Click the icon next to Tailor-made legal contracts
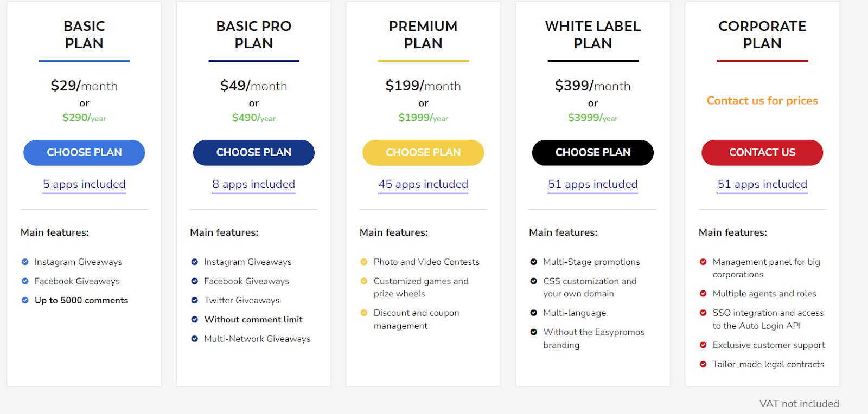The image size is (868, 414). pos(703,364)
